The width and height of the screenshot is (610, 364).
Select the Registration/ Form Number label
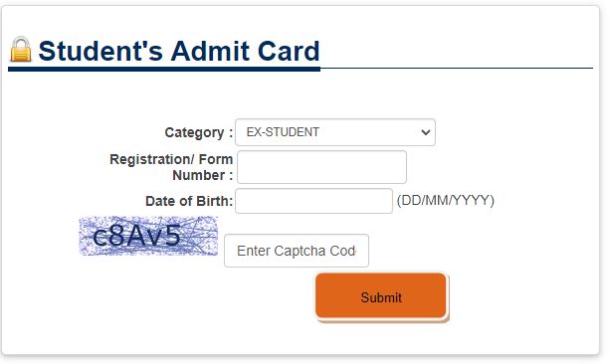[x=171, y=167]
